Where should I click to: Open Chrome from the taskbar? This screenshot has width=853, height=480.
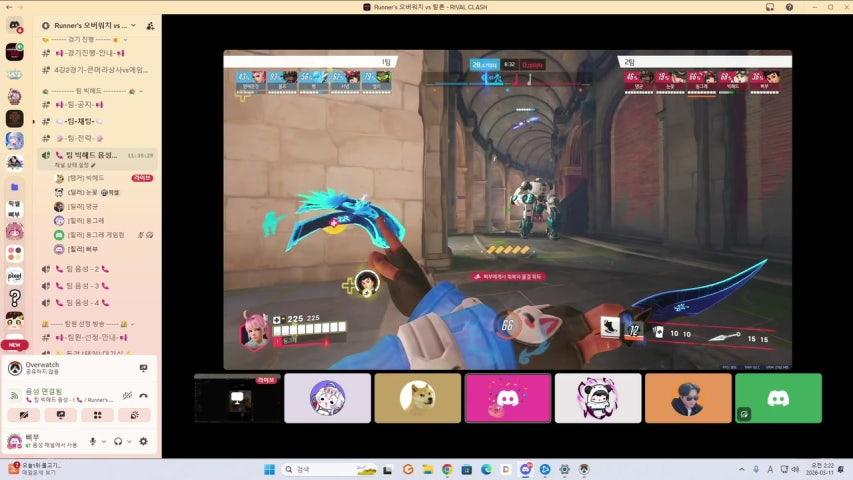447,469
